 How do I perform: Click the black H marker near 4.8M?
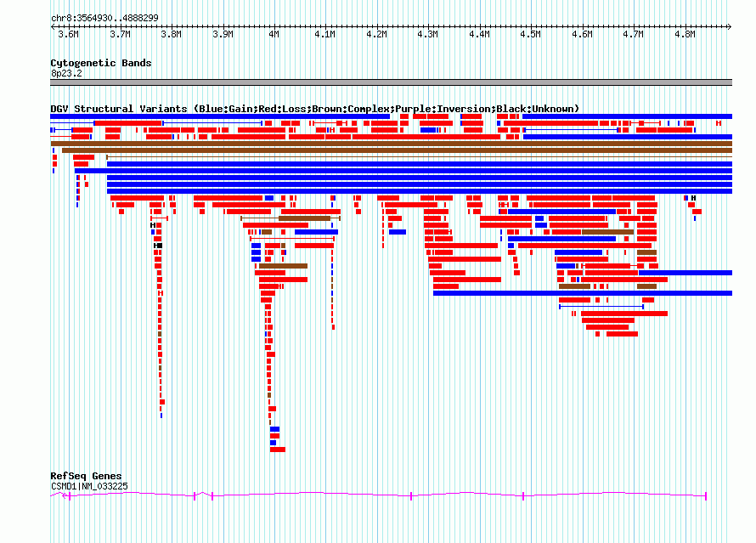point(693,198)
